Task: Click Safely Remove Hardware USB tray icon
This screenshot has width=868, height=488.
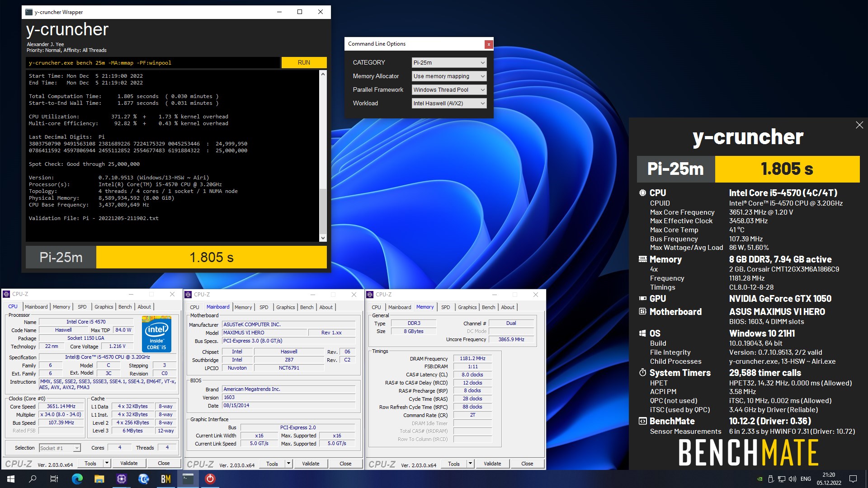Action: coord(771,479)
